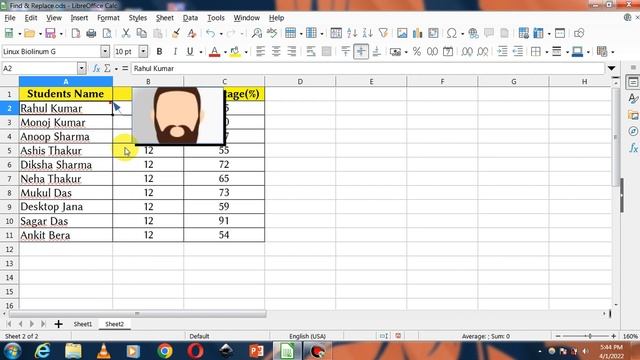Click the zoom in plus button

coord(613,336)
